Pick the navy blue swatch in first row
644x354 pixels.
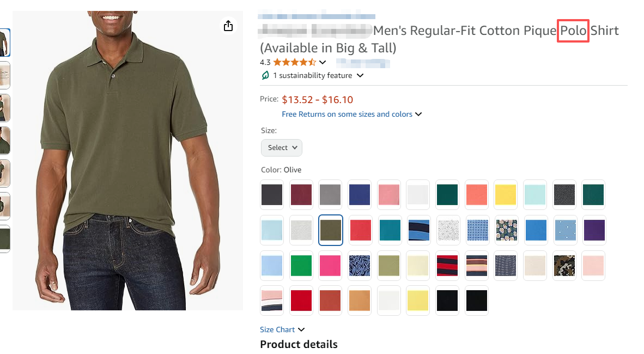[360, 195]
